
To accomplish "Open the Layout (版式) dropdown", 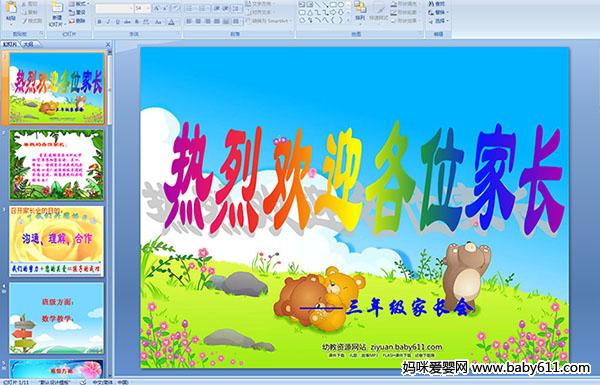I will pyautogui.click(x=79, y=4).
